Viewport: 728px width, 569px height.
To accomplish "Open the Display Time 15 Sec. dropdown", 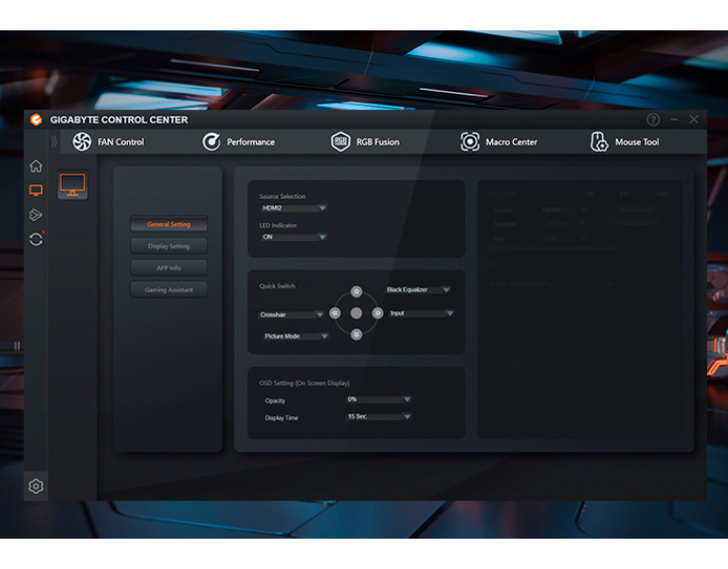I will click(x=378, y=416).
